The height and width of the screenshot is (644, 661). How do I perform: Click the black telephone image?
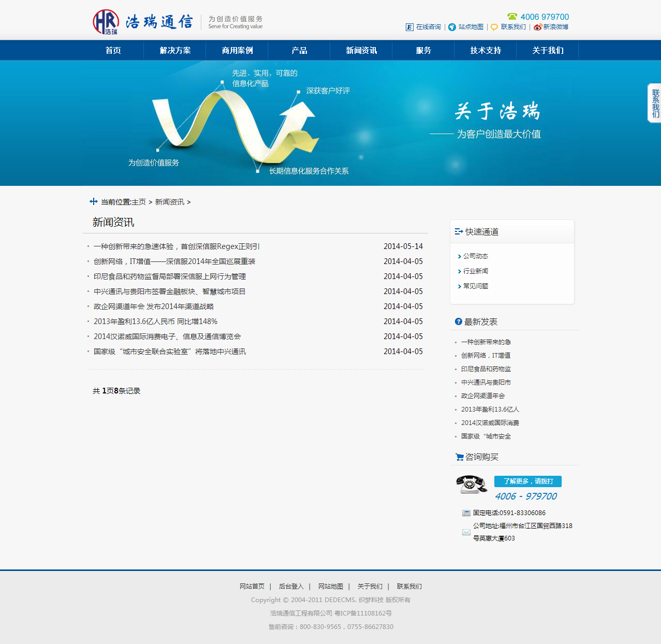[x=471, y=485]
